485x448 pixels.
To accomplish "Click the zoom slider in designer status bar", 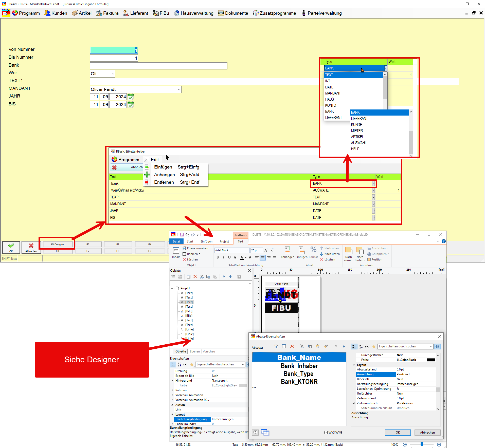I will click(422, 444).
